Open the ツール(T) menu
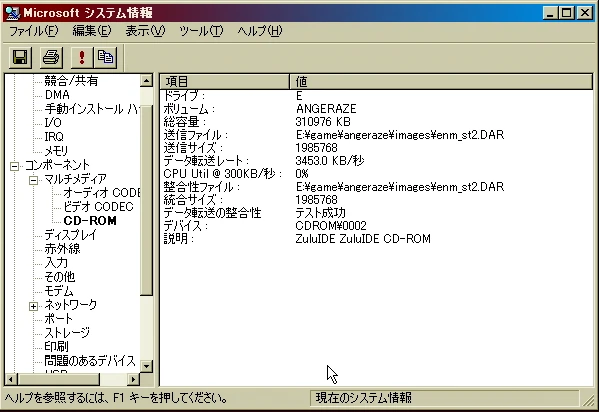Screen dimensions: 599x412 point(201,31)
